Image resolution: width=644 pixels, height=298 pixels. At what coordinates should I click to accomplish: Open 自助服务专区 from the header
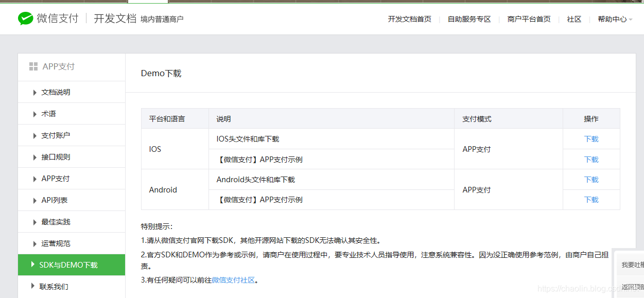pos(468,19)
